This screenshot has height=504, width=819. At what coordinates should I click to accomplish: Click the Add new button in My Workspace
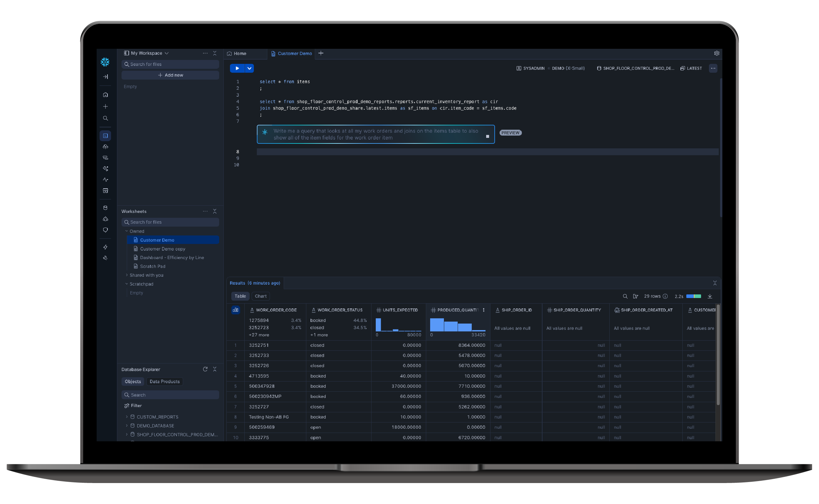point(170,75)
